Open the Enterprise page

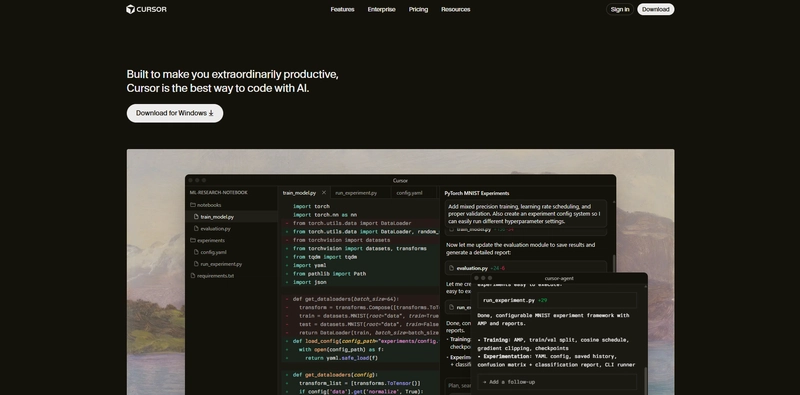(x=382, y=9)
